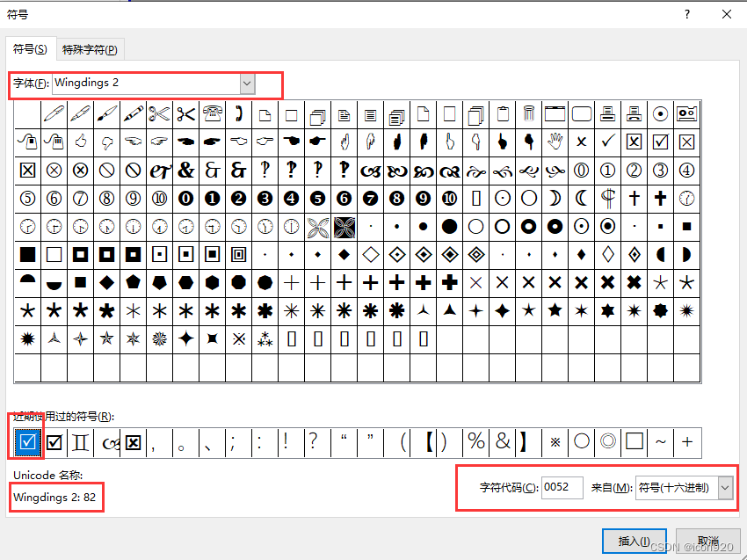The width and height of the screenshot is (747, 560).
Task: Select the percent sign recent symbol
Action: [476, 442]
